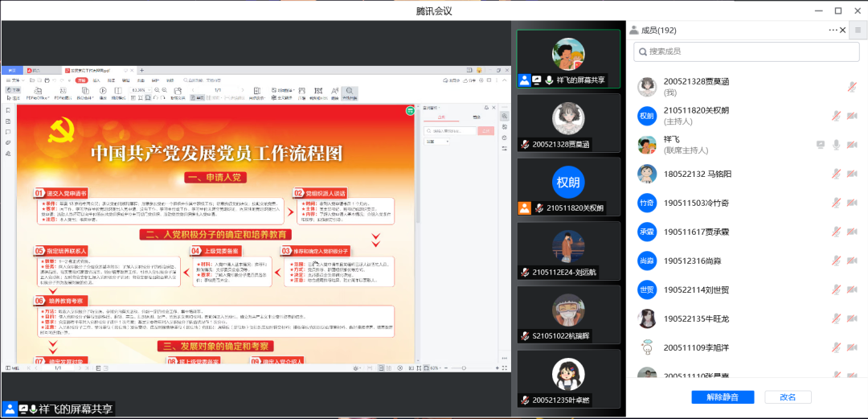Open the dropdown under the PDF panel search box
This screenshot has width=868, height=419.
pyautogui.click(x=436, y=142)
